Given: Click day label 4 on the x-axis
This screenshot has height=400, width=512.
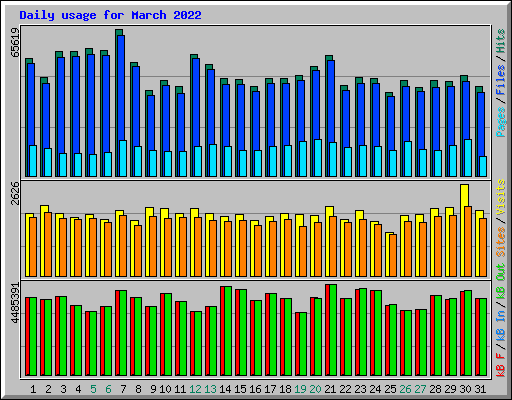Looking at the screenshot, I should 78,389.
